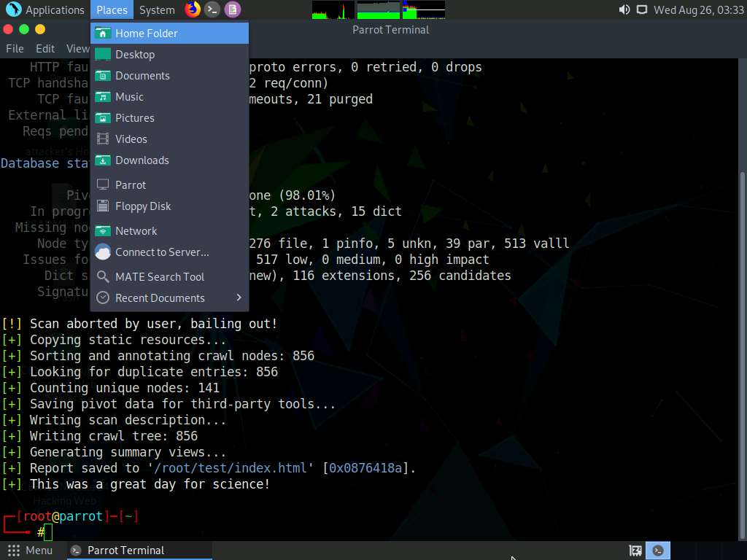Open the System menu
Screen dimensions: 747x560
tap(157, 9)
